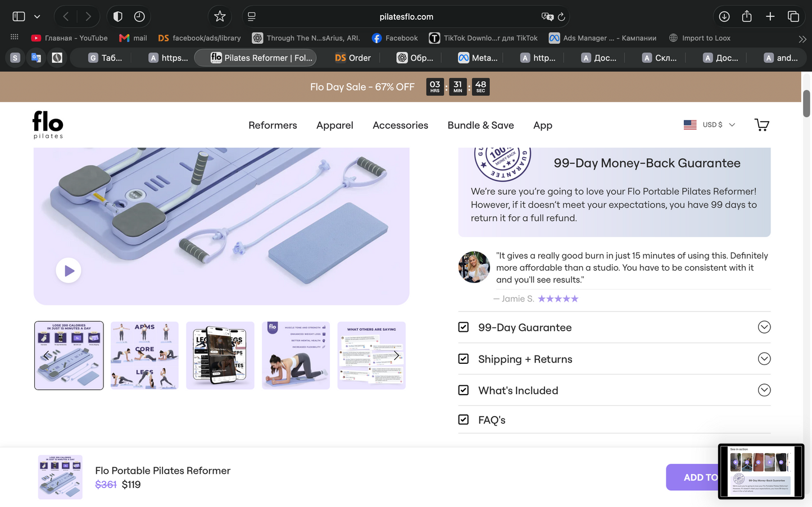Click the Flo Day Sale banner text
This screenshot has width=812, height=507.
362,87
